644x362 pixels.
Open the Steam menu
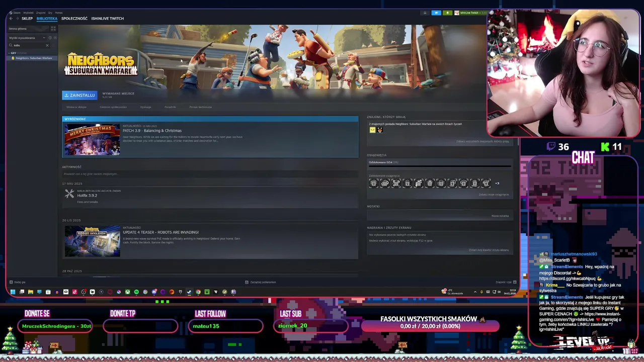tap(15, 13)
